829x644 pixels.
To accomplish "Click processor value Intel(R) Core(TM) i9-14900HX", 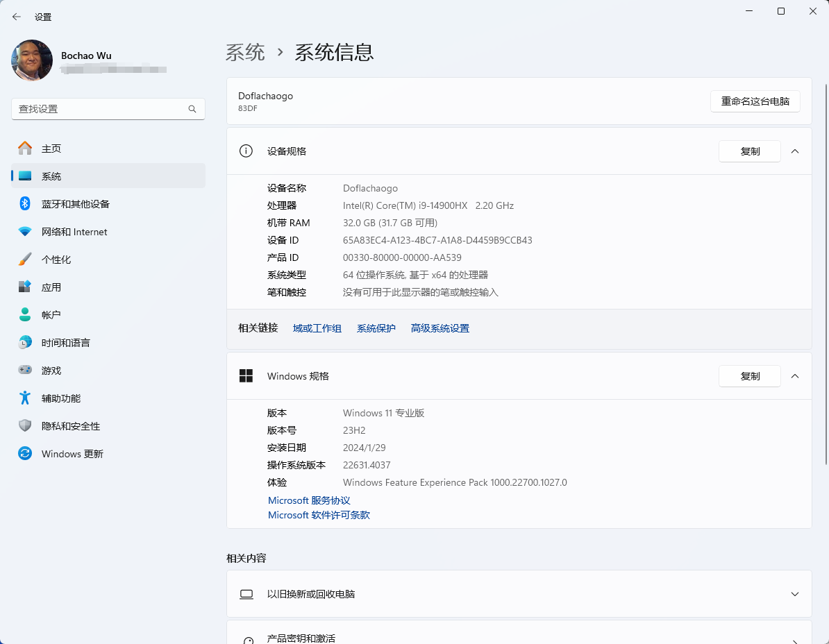I will point(405,205).
